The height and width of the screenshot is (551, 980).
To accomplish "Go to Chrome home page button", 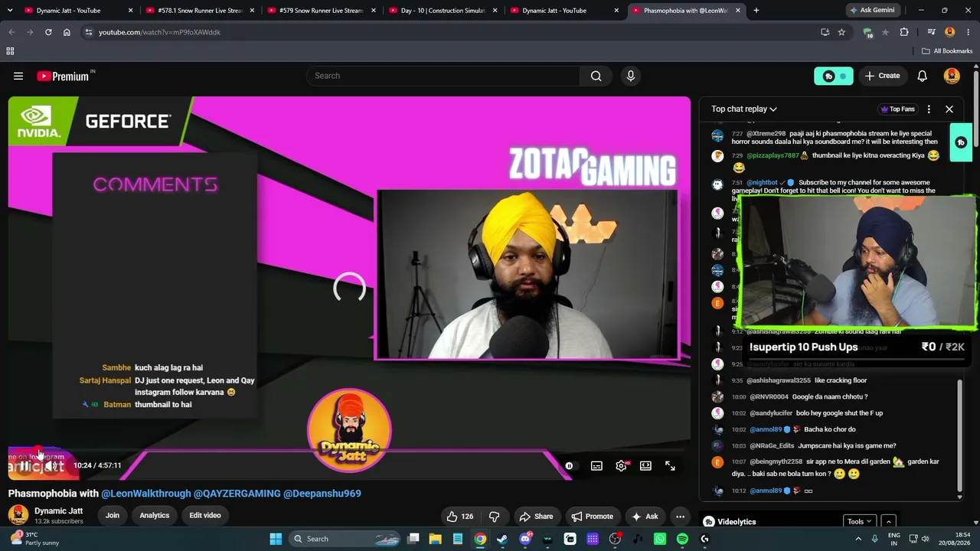I will [x=67, y=32].
